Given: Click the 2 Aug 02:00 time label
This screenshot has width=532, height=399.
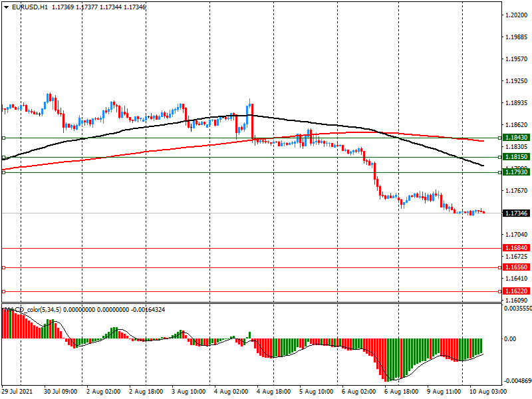Looking at the screenshot, I should pyautogui.click(x=103, y=392).
